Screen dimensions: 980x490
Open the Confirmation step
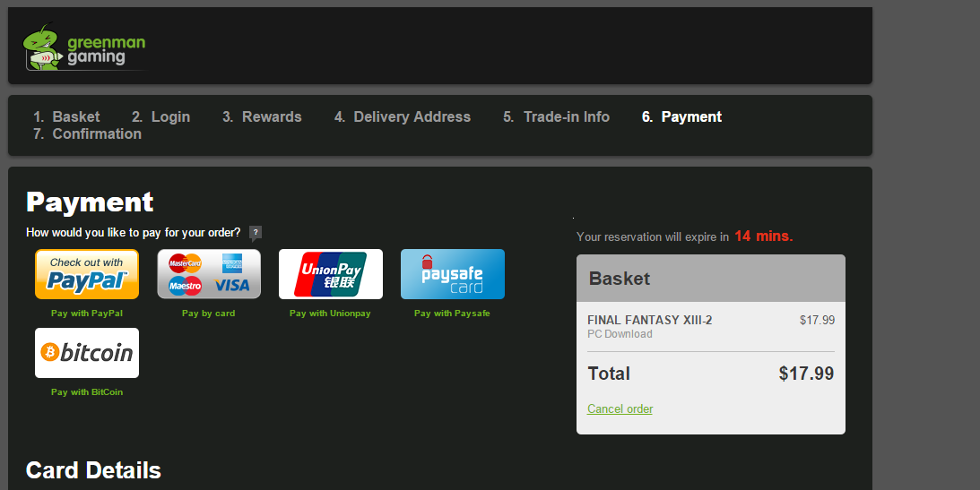click(87, 133)
